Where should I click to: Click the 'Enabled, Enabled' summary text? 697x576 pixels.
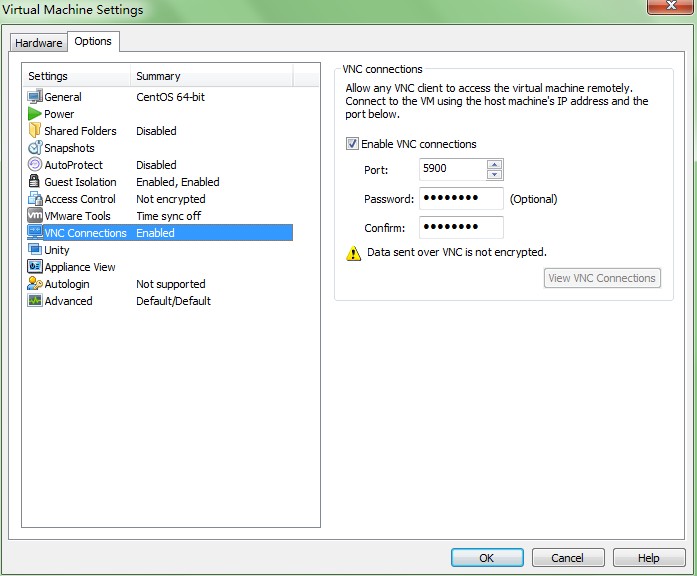pos(178,182)
